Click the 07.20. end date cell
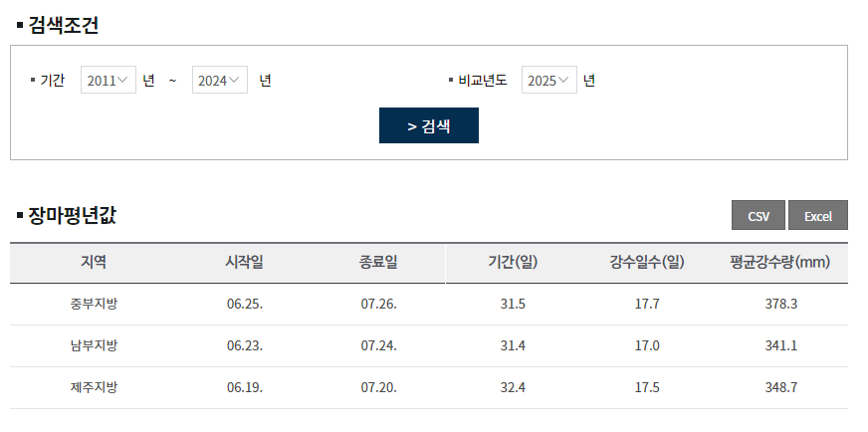Image resolution: width=868 pixels, height=432 pixels. point(378,387)
